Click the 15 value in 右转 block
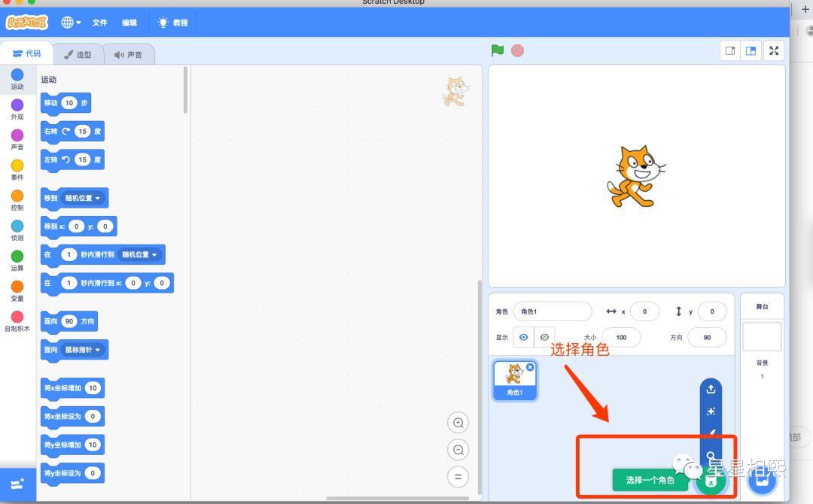 pyautogui.click(x=82, y=131)
